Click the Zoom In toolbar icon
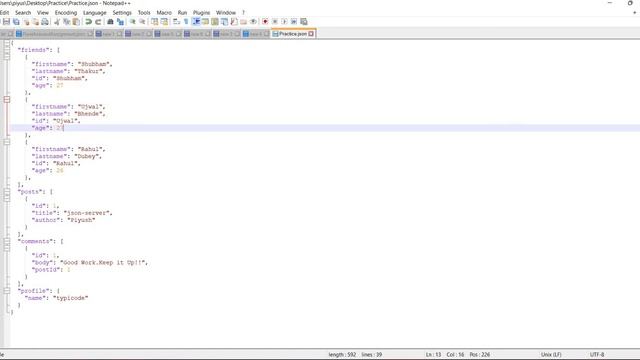This screenshot has height=360, width=640. 133,21
